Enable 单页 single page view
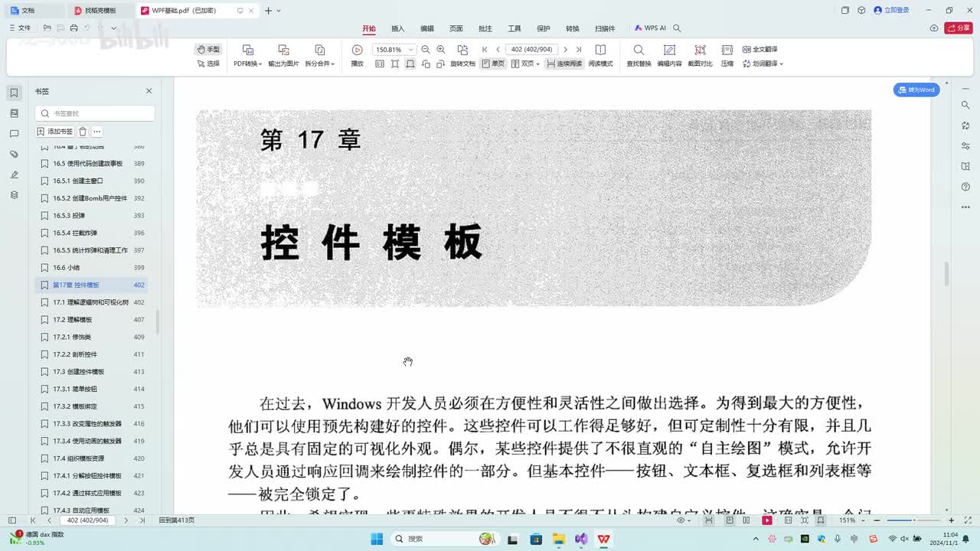 pos(493,64)
